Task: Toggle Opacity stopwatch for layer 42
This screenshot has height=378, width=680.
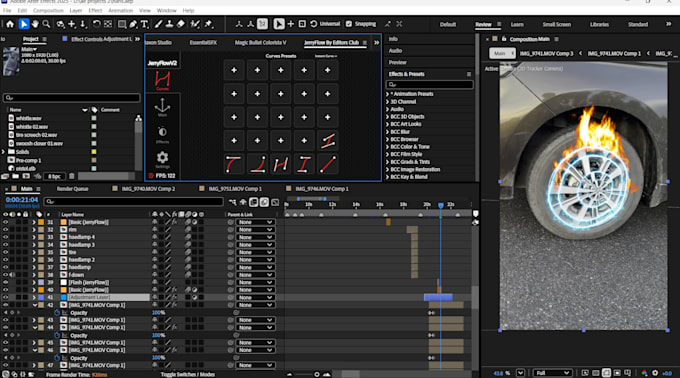Action: tap(57, 313)
